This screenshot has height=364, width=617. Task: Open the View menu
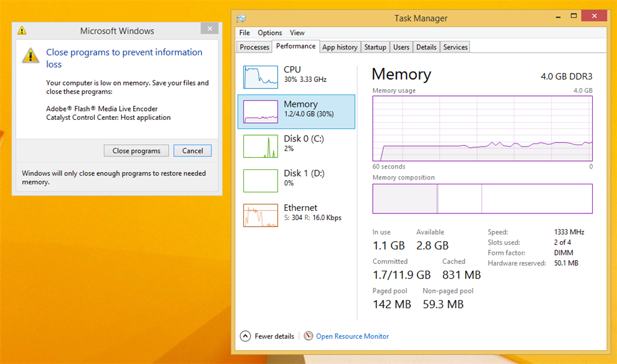point(297,33)
